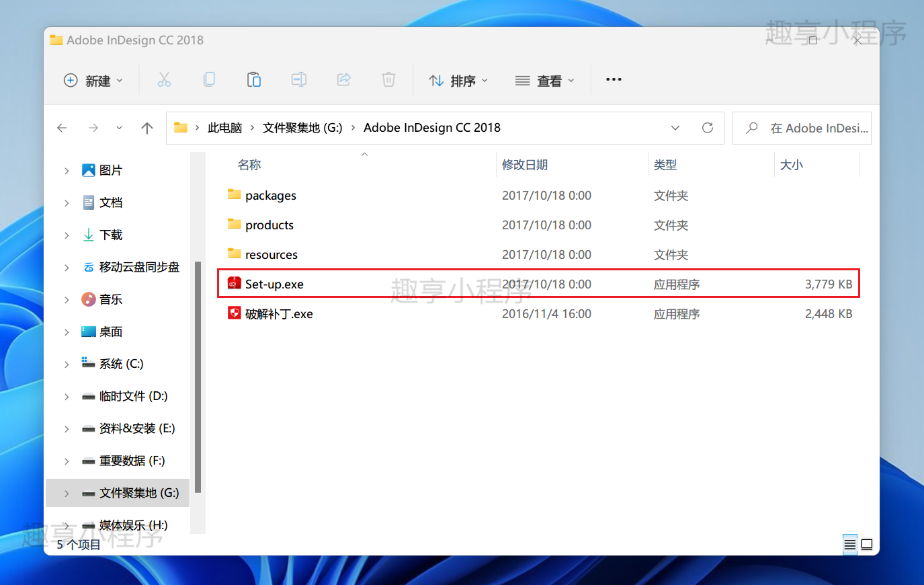Refresh the current folder view
The height and width of the screenshot is (585, 924).
pos(708,128)
